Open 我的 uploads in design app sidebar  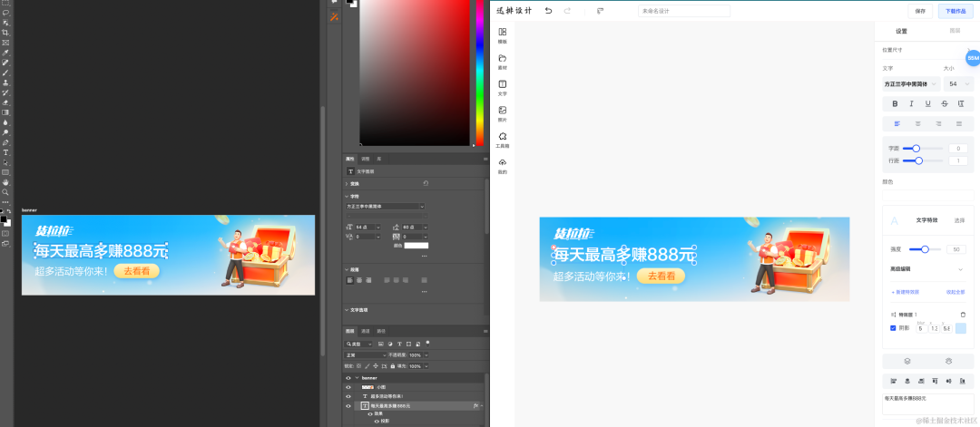[x=503, y=166]
